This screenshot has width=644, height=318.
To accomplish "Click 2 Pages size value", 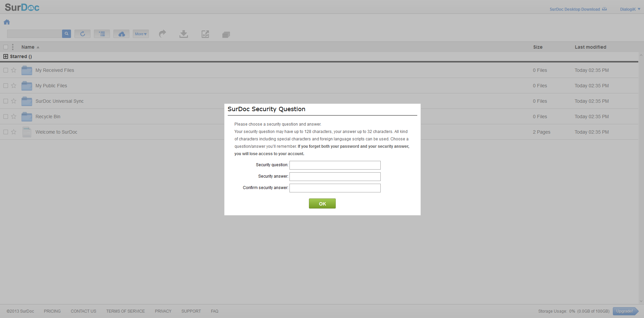I will click(x=541, y=132).
